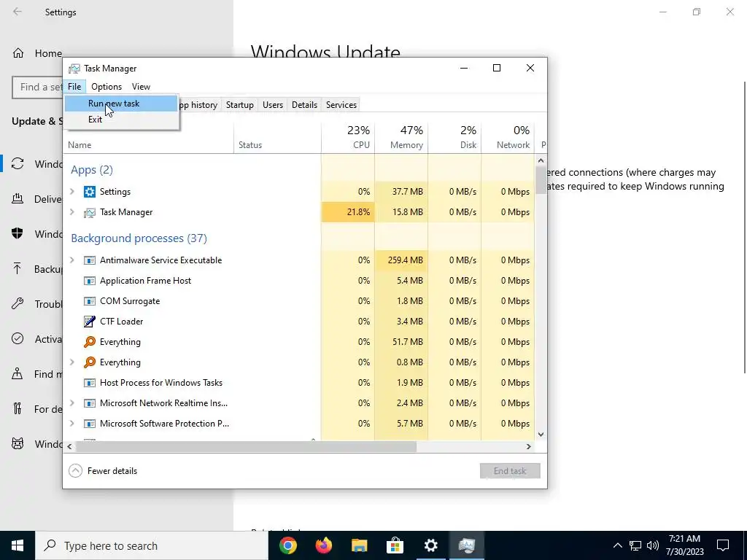The width and height of the screenshot is (747, 560).
Task: Click the COM Surrogate process icon
Action: [90, 301]
